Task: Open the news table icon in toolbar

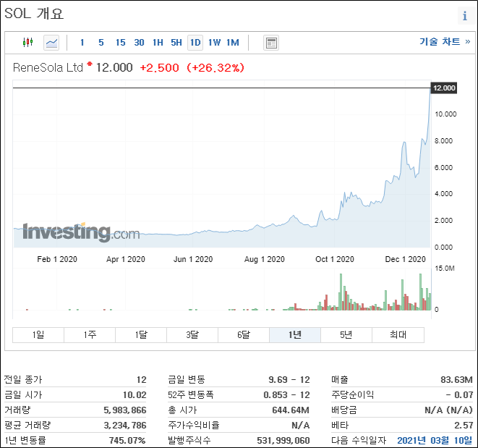Action: [x=271, y=43]
